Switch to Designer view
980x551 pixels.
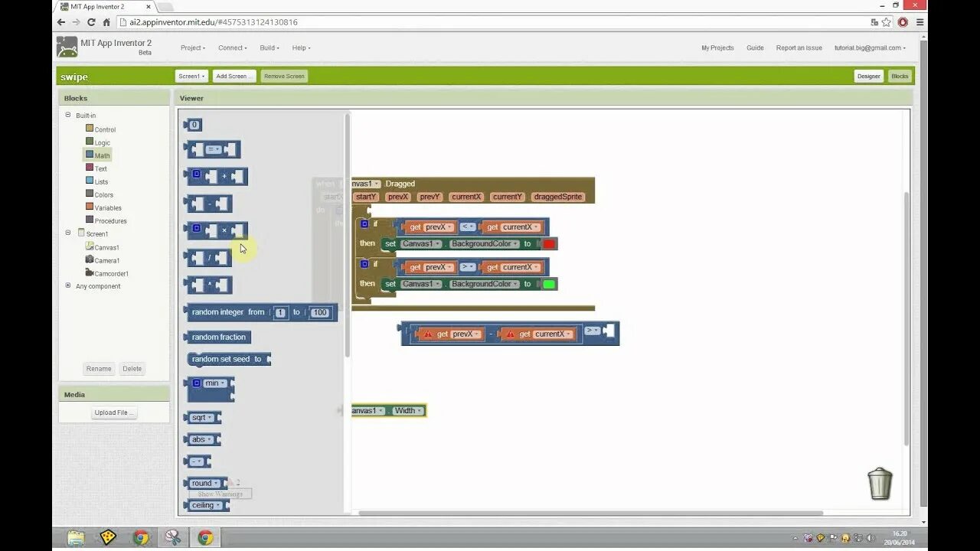(x=869, y=76)
